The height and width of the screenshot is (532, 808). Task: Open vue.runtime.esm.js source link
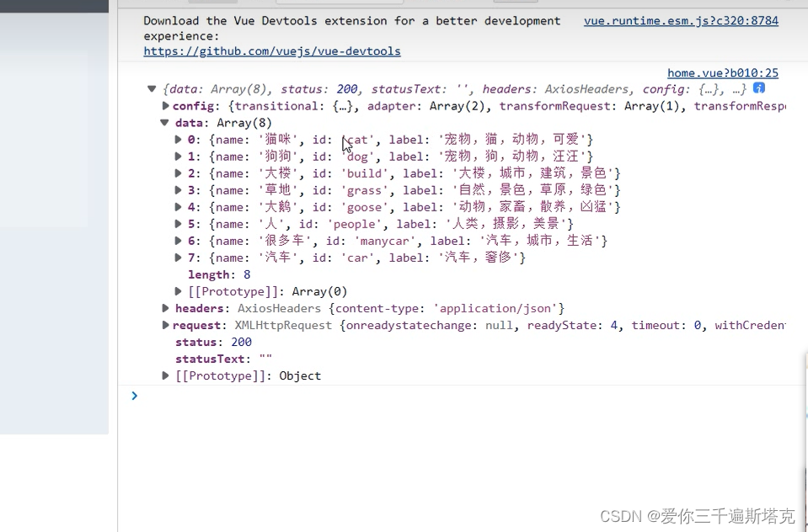(x=681, y=20)
